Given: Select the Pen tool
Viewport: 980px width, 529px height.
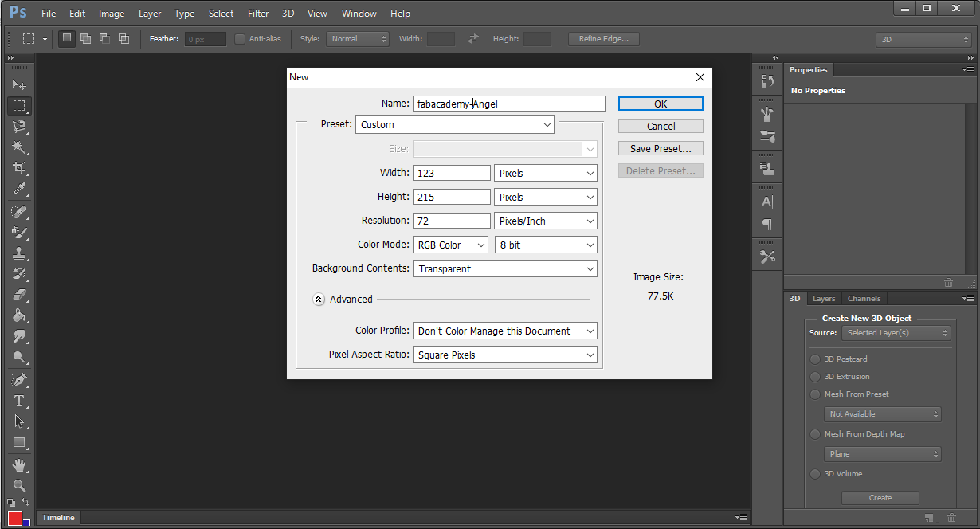Looking at the screenshot, I should [19, 379].
